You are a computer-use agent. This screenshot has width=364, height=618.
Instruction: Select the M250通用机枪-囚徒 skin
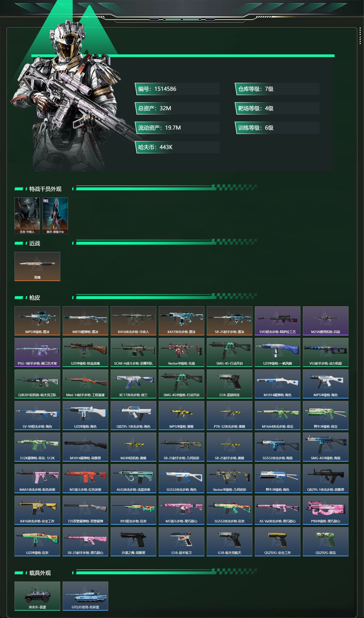click(326, 321)
